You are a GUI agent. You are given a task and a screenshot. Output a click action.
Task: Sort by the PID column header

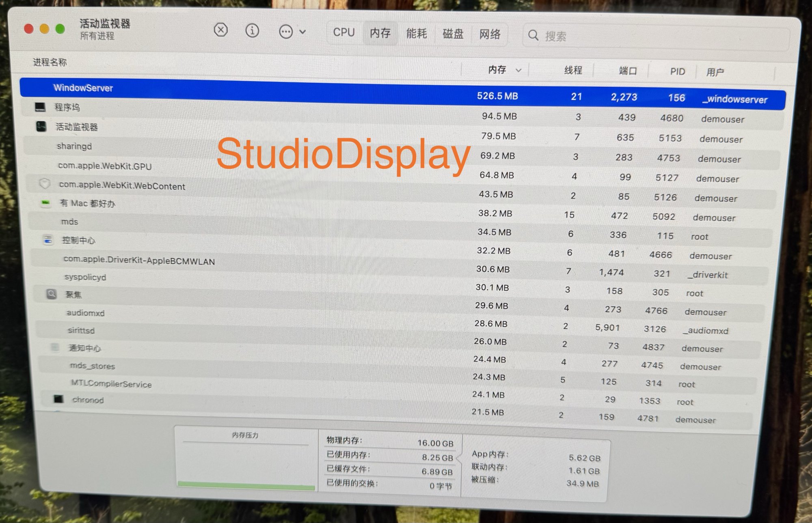coord(677,72)
